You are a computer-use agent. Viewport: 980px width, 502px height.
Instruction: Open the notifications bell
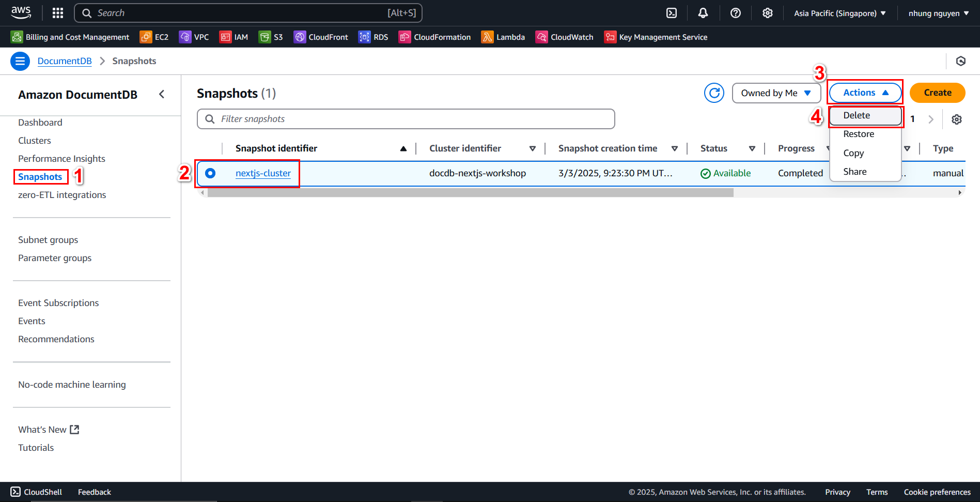point(703,13)
